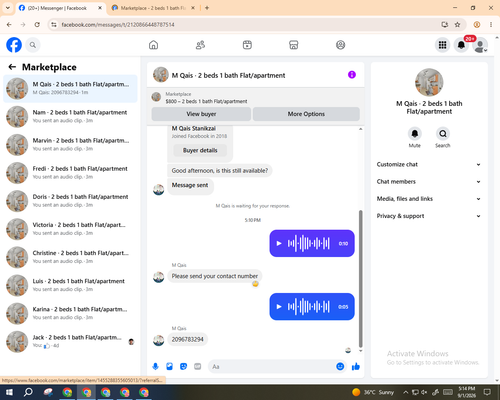
Task: Go to the Home feed icon
Action: click(153, 45)
